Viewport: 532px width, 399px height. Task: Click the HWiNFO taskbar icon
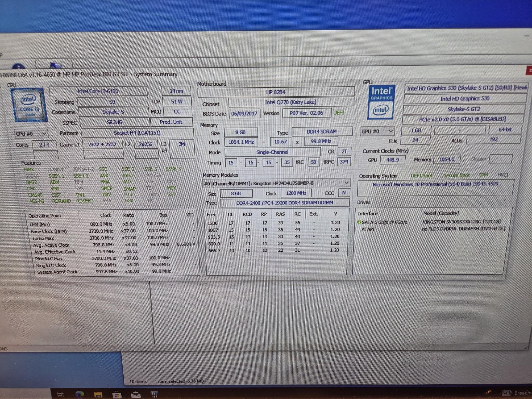coord(154,394)
